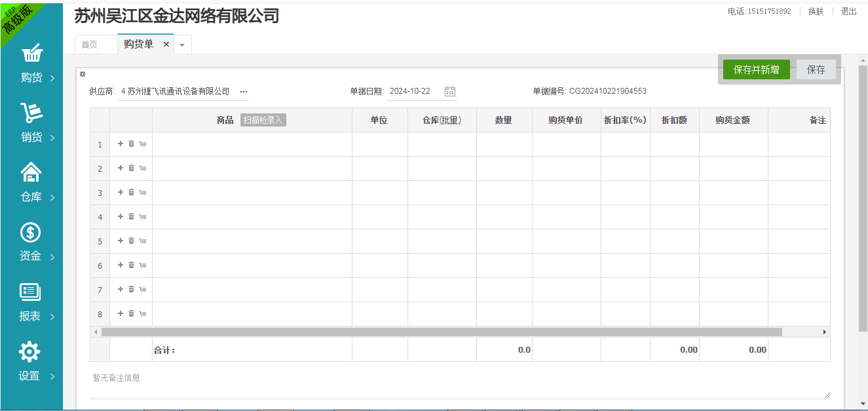Open supplier picker via ellipsis button

(244, 92)
